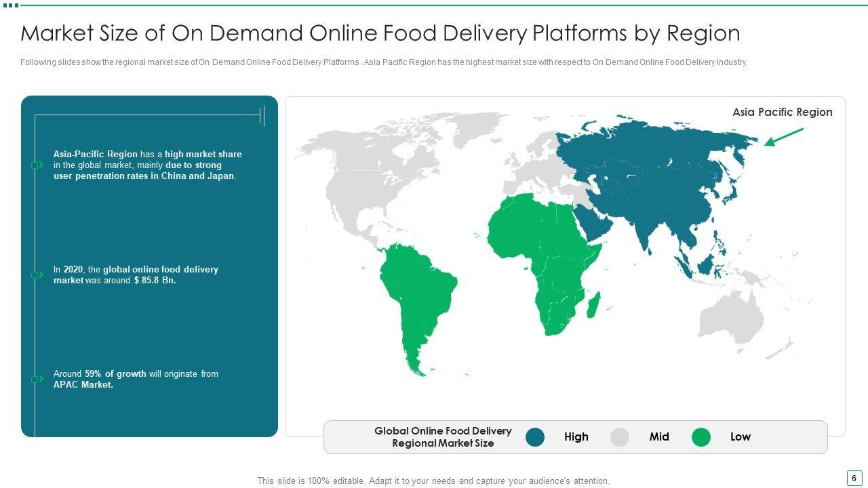Click the green Low legend circle
This screenshot has height=488, width=868.
point(701,437)
